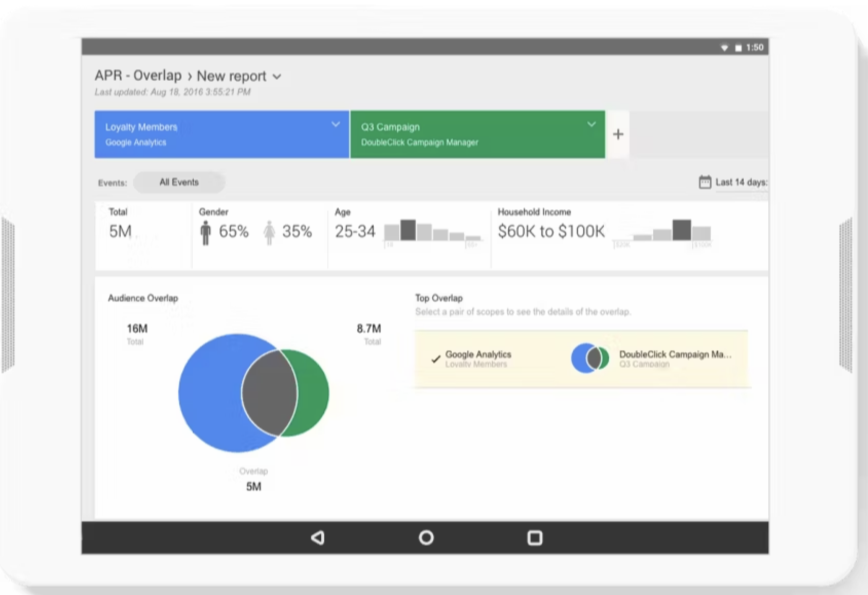This screenshot has height=595, width=868.
Task: Click the All Events filter chip
Action: point(179,182)
